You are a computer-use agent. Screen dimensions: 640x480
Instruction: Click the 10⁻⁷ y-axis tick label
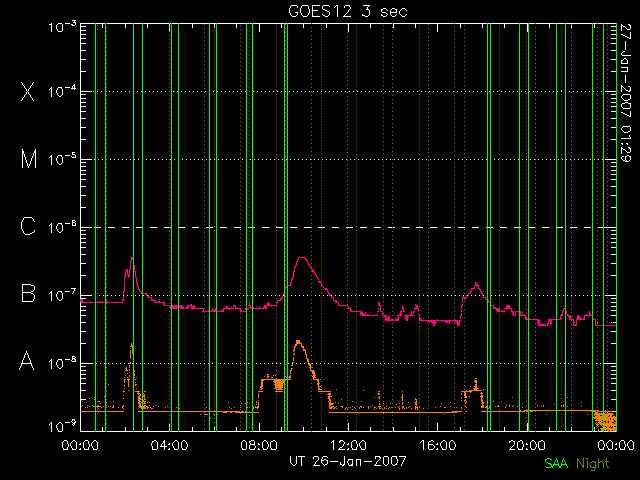62,295
